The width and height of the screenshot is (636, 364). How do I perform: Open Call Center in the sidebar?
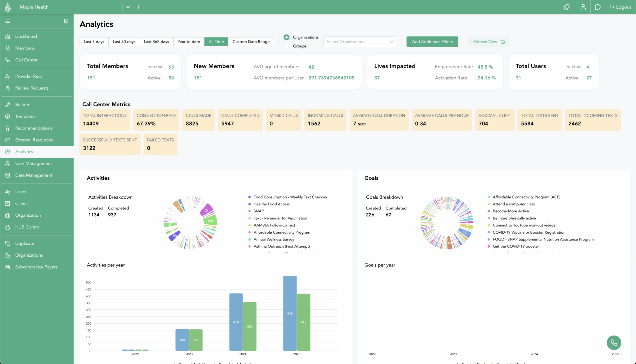coord(26,60)
